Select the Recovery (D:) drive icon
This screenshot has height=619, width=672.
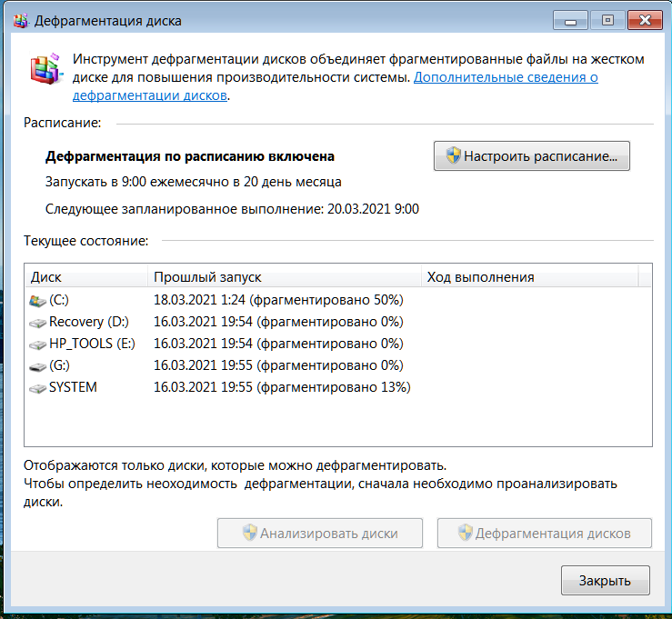click(x=37, y=323)
